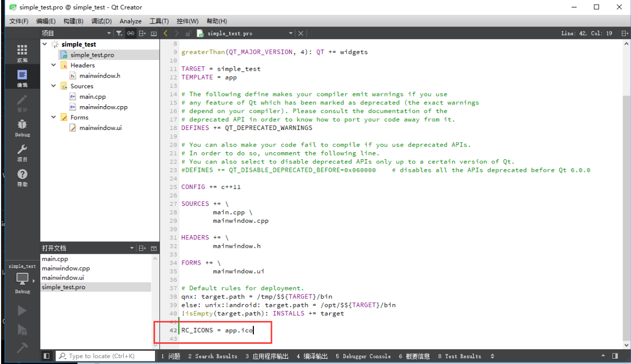Viewport: 631px width, 364px height.
Task: Switch to Welcome mode in the sidebar
Action: 22,53
